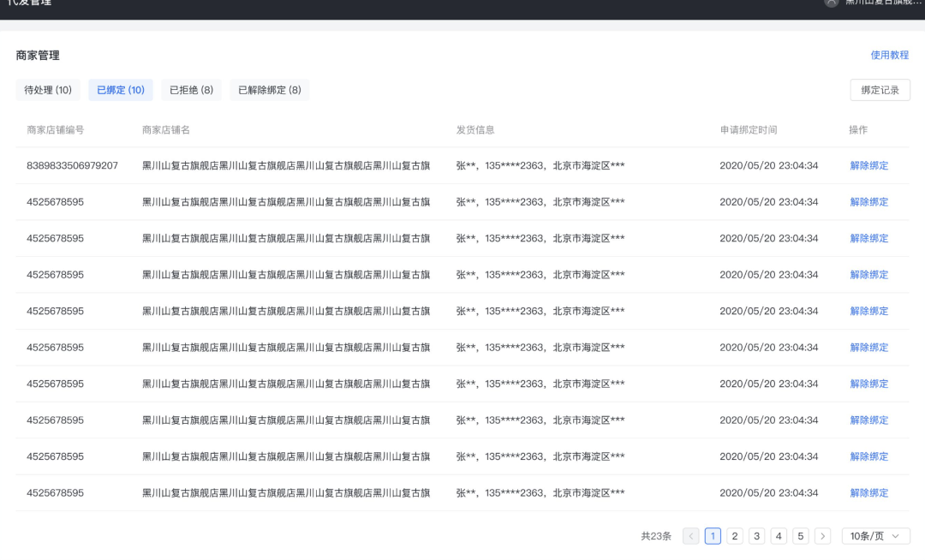Open page 5 of the merchant list

[800, 535]
